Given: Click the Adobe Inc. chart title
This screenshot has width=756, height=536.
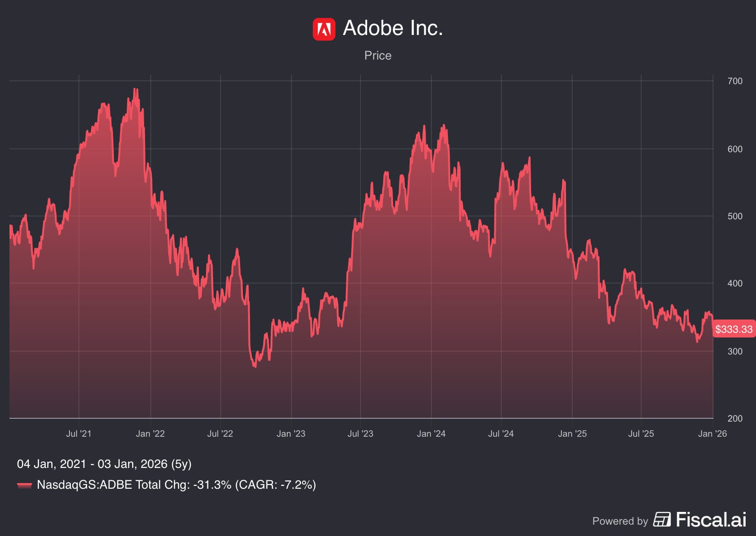Looking at the screenshot, I should click(x=393, y=28).
